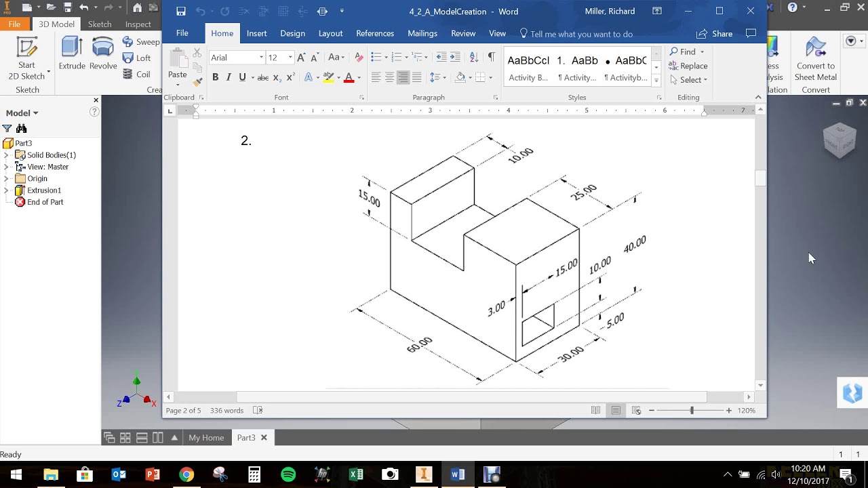Click the Convert to Sheet Metal tool
Screen dimensions: 868x488
(816, 60)
